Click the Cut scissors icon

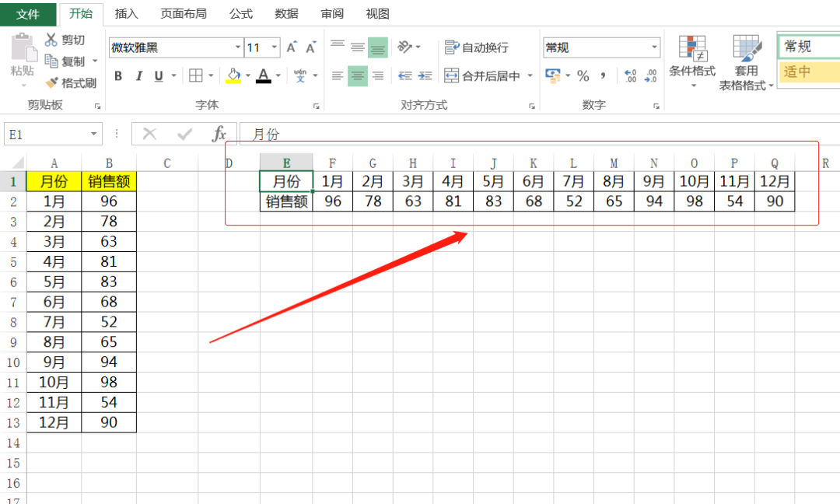tap(51, 40)
